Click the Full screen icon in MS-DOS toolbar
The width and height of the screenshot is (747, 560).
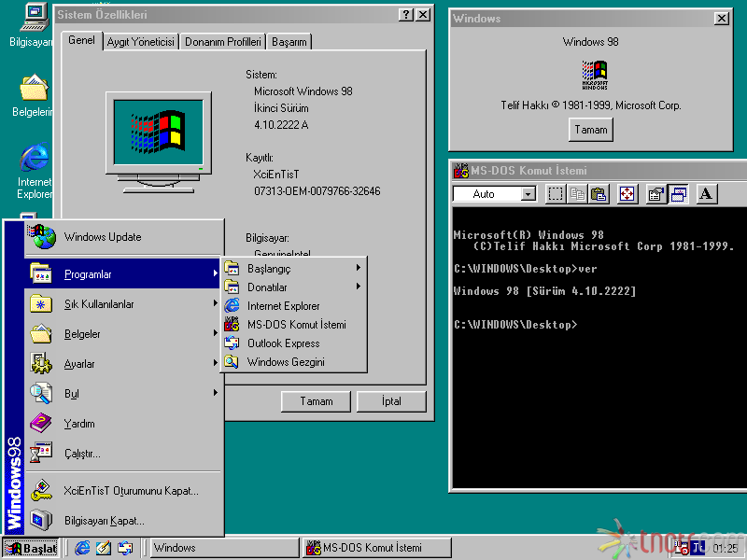[627, 194]
